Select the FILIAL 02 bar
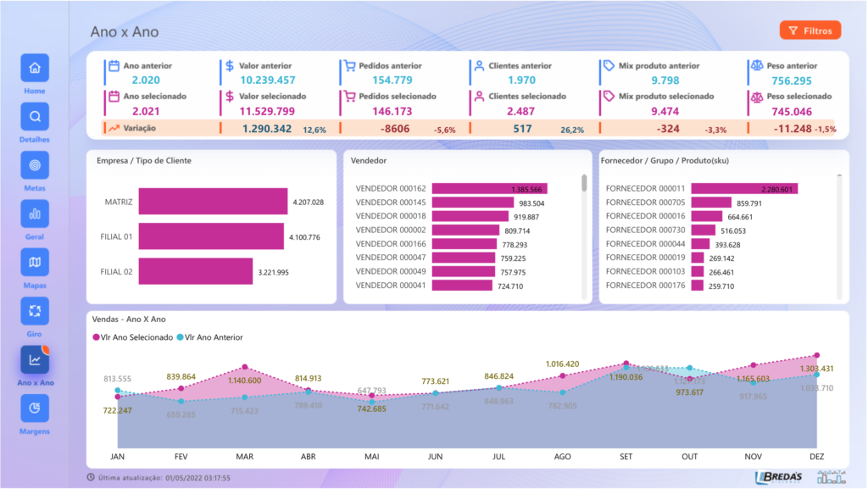 click(x=196, y=272)
